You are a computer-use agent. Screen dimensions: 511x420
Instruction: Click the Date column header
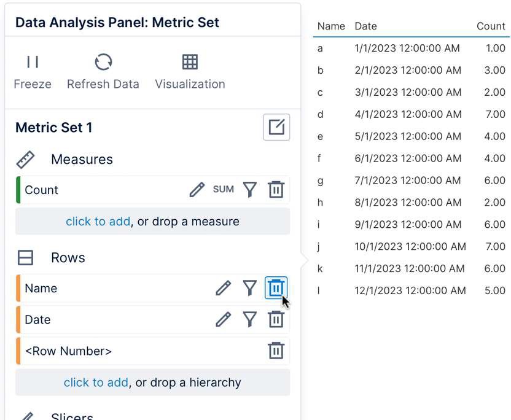(x=365, y=26)
